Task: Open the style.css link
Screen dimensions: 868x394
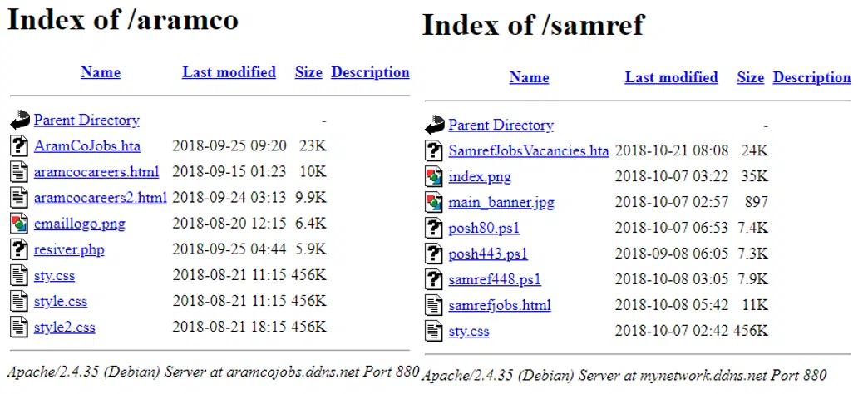Action: [61, 302]
